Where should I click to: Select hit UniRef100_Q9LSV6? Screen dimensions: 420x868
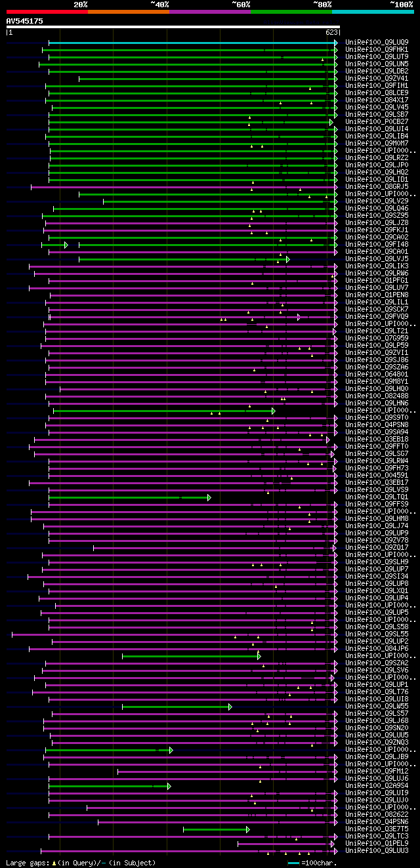click(x=377, y=671)
